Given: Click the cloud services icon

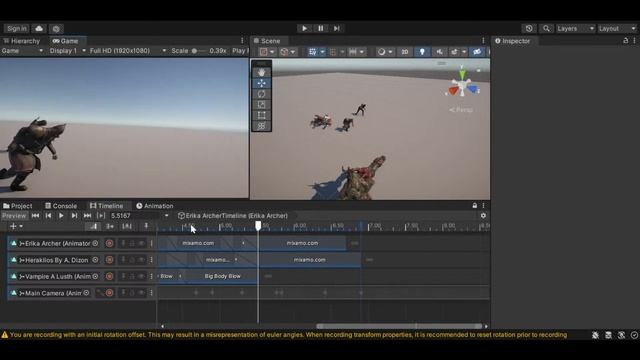Looking at the screenshot, I should tap(39, 29).
